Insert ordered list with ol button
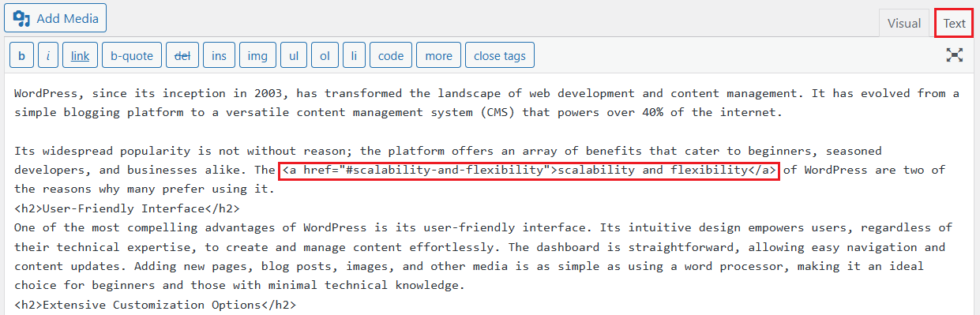The image size is (980, 315). 325,56
